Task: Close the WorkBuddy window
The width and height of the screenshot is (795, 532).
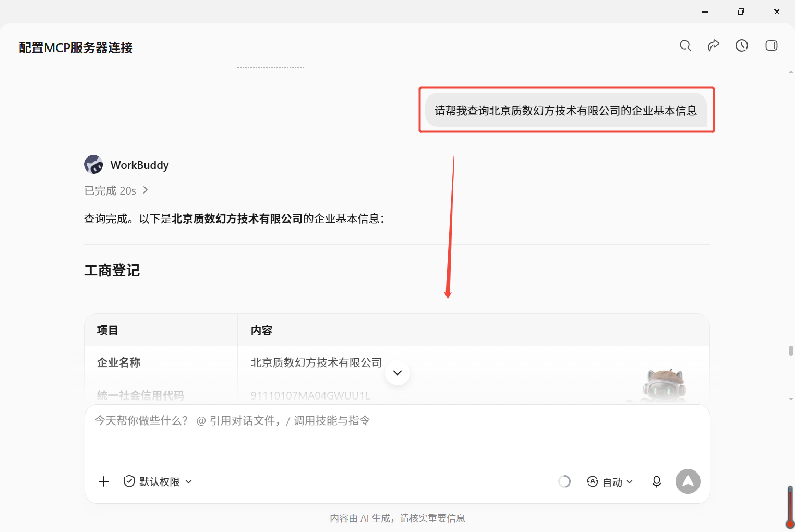Action: (777, 11)
